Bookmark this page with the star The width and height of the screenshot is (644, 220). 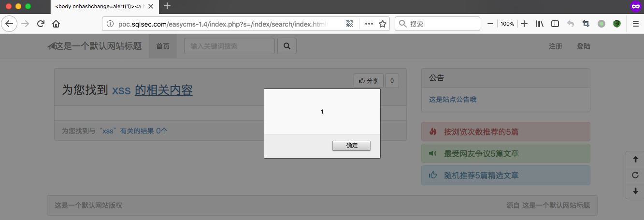point(383,24)
